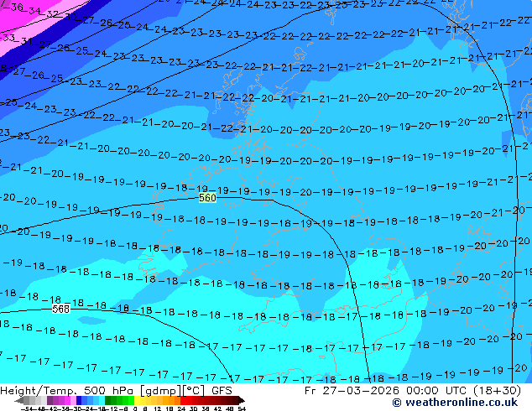The width and height of the screenshot is (532, 411).
Task: Click the 'Fr 27-03-2026 00:00 UTC' timestamp
Action: click(386, 391)
